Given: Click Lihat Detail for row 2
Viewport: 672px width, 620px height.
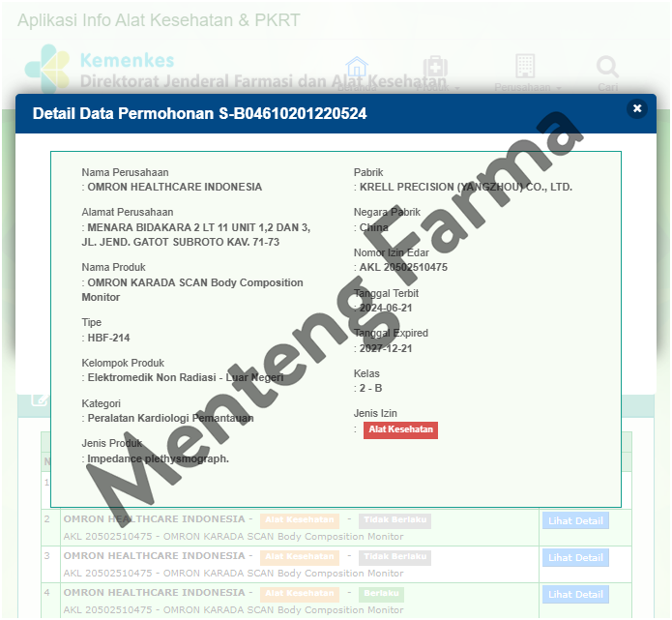Looking at the screenshot, I should tap(575, 520).
